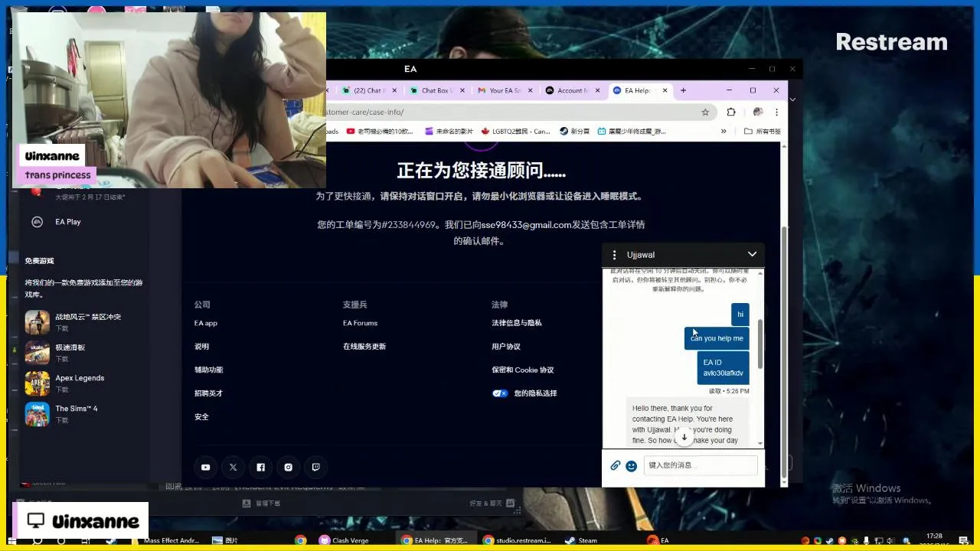The image size is (980, 551).
Task: Attach a file with the paperclip icon
Action: (616, 465)
